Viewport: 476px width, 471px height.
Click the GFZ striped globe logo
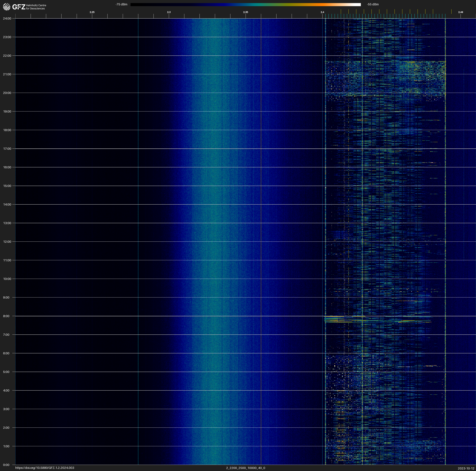[x=7, y=7]
